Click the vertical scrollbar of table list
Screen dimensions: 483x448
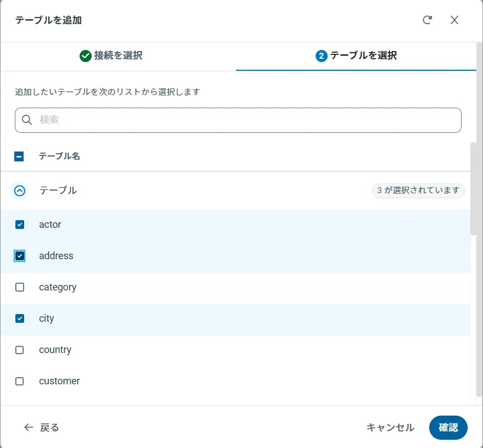(x=473, y=189)
